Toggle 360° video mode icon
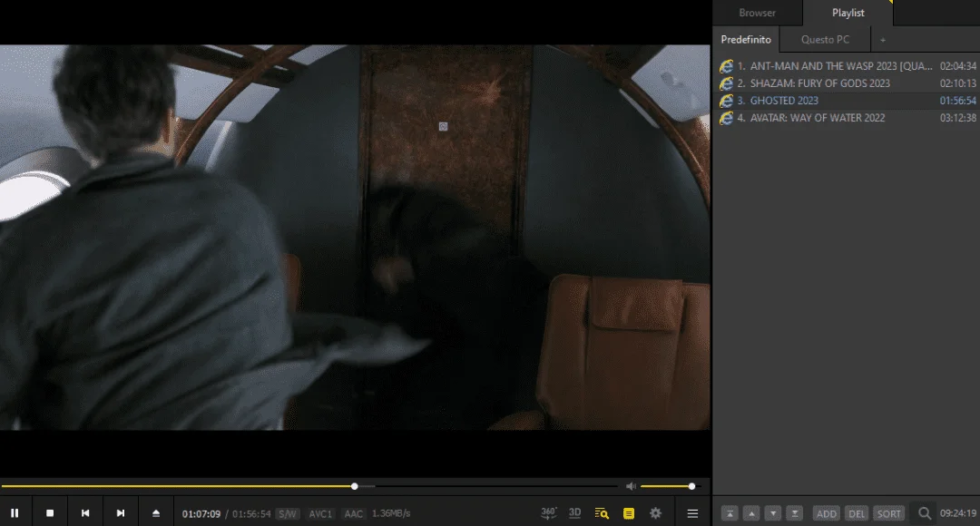 [548, 513]
